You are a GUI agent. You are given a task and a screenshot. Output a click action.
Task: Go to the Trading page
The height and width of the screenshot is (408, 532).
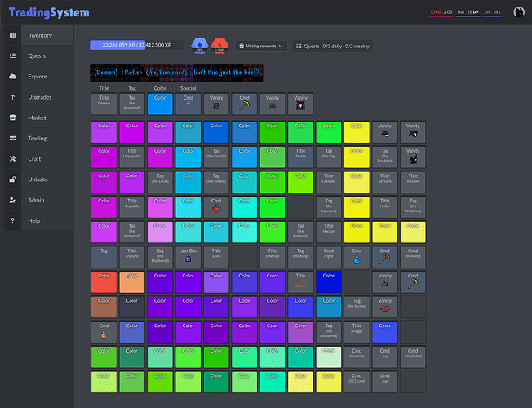[x=38, y=138]
